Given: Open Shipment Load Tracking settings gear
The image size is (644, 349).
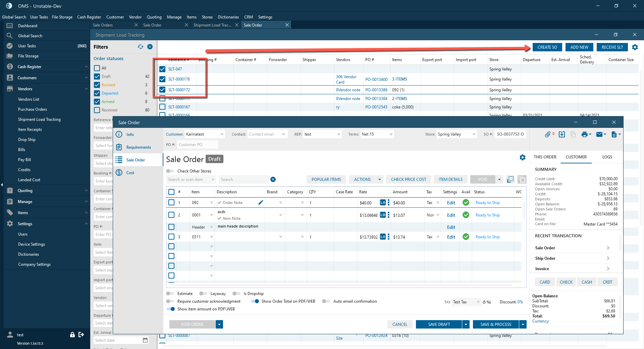Looking at the screenshot, I should [x=635, y=47].
